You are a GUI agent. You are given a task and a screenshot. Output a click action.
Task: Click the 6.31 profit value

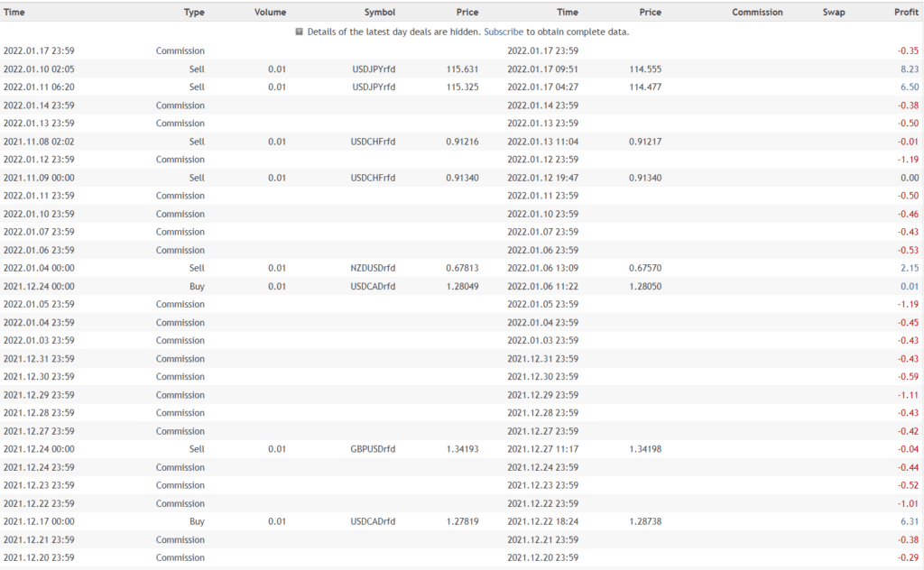pyautogui.click(x=910, y=520)
